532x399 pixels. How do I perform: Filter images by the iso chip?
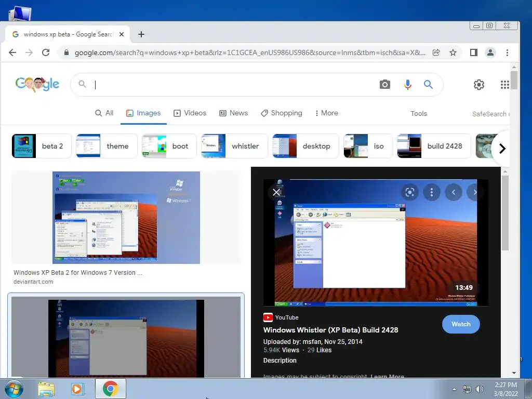tap(368, 146)
